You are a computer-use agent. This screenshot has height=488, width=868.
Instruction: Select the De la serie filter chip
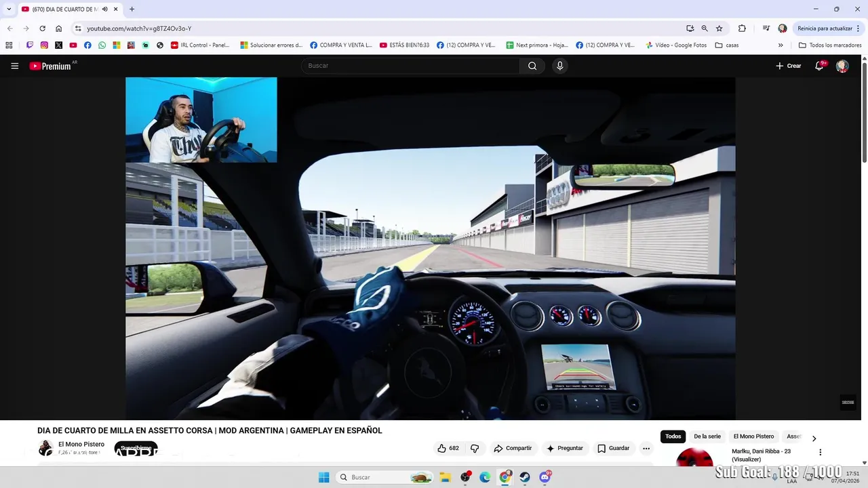(707, 436)
